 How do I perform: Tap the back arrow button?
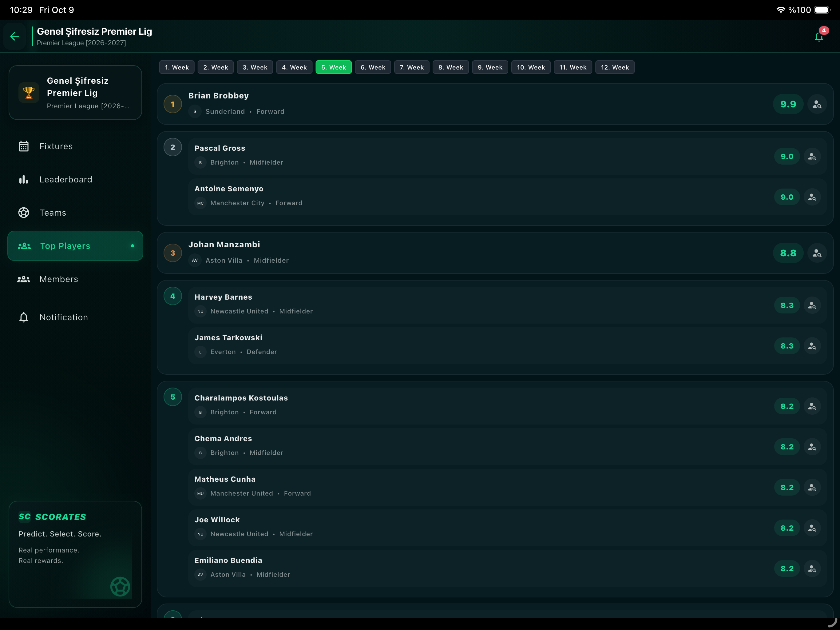click(x=14, y=36)
